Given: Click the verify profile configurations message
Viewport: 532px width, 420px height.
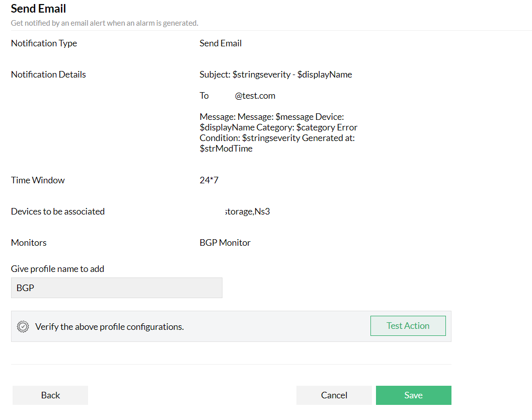Looking at the screenshot, I should [109, 326].
